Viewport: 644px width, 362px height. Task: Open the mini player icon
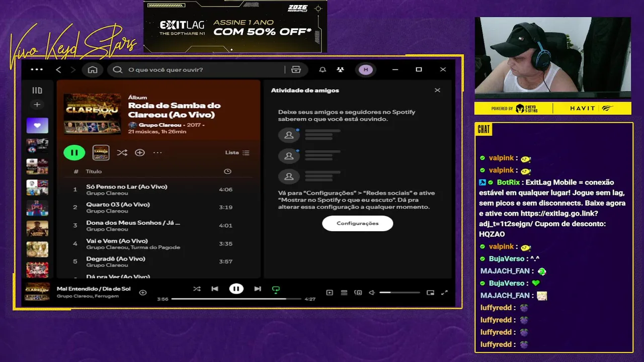click(x=430, y=293)
